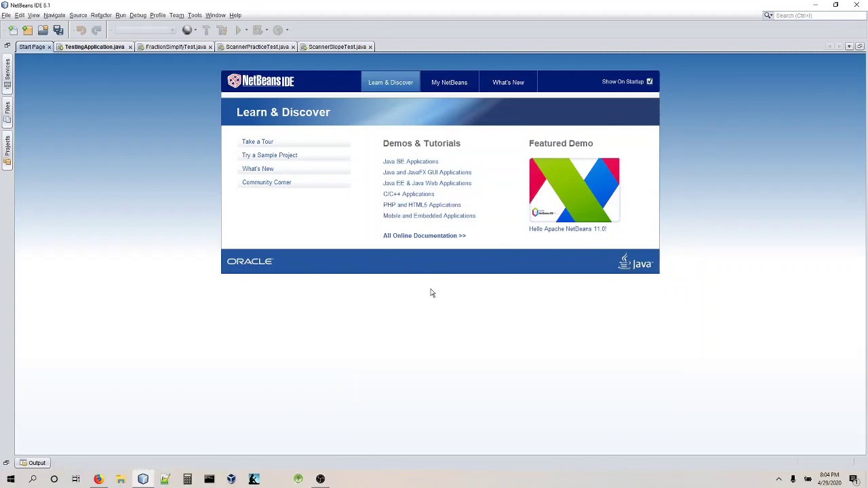This screenshot has height=488, width=868.
Task: Open the Mobile and Embedded Applications link
Action: pyautogui.click(x=429, y=216)
